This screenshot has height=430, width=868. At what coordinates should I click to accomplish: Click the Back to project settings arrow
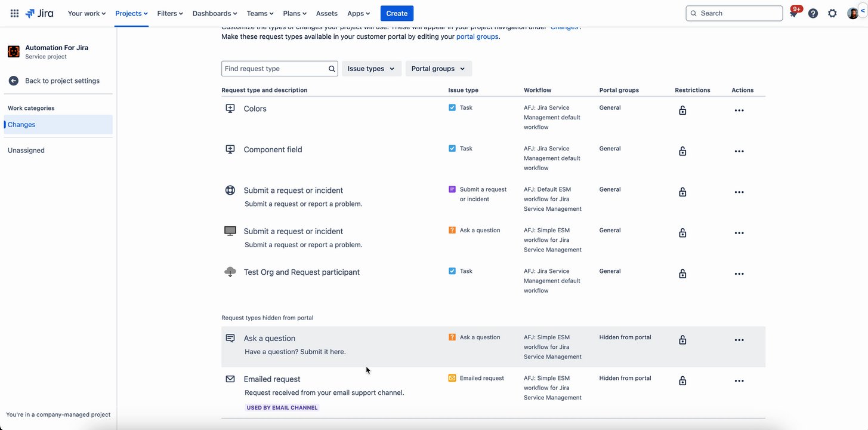click(x=14, y=81)
